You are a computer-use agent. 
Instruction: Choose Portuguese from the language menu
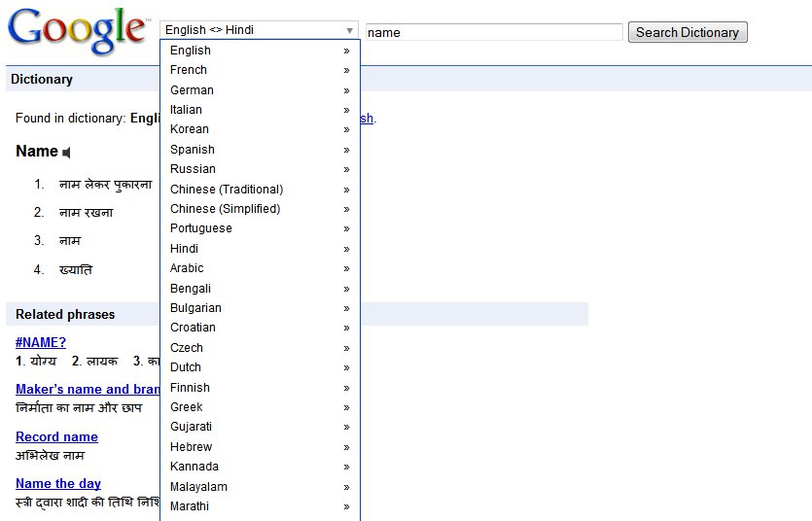pos(260,228)
